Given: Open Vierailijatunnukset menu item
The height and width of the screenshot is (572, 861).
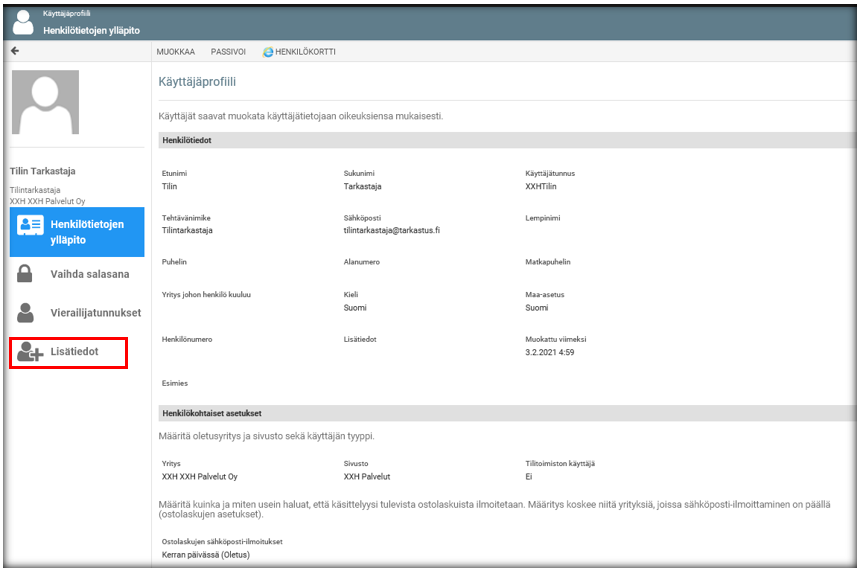Looking at the screenshot, I should tap(95, 313).
